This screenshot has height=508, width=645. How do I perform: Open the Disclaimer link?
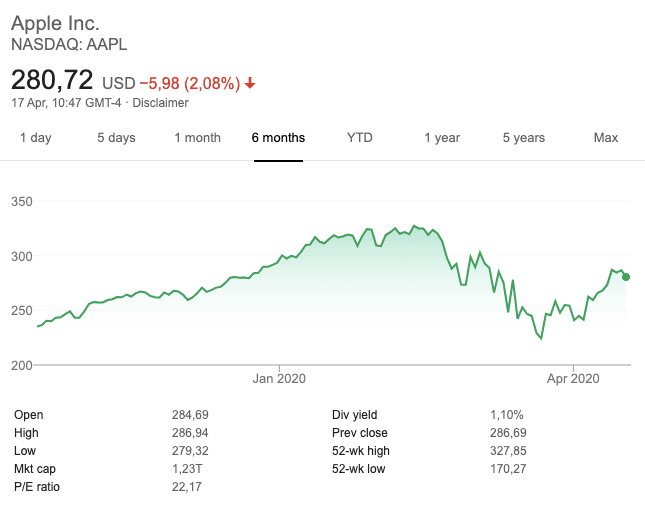click(x=160, y=103)
